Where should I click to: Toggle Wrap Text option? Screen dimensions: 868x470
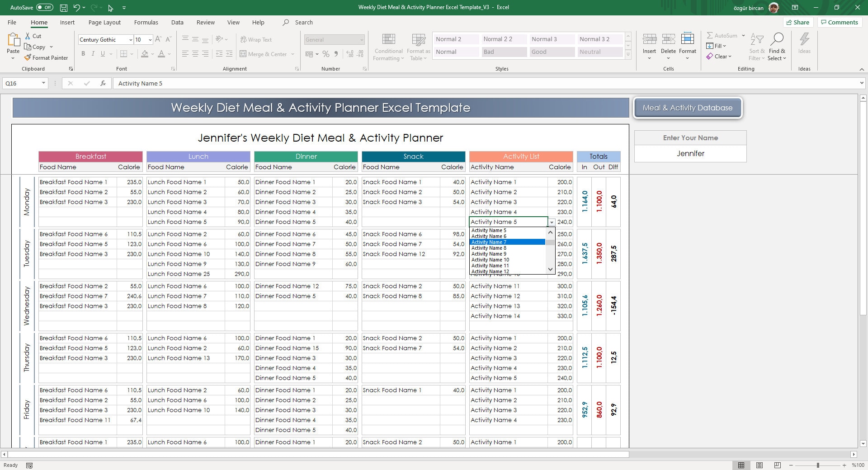pos(256,39)
